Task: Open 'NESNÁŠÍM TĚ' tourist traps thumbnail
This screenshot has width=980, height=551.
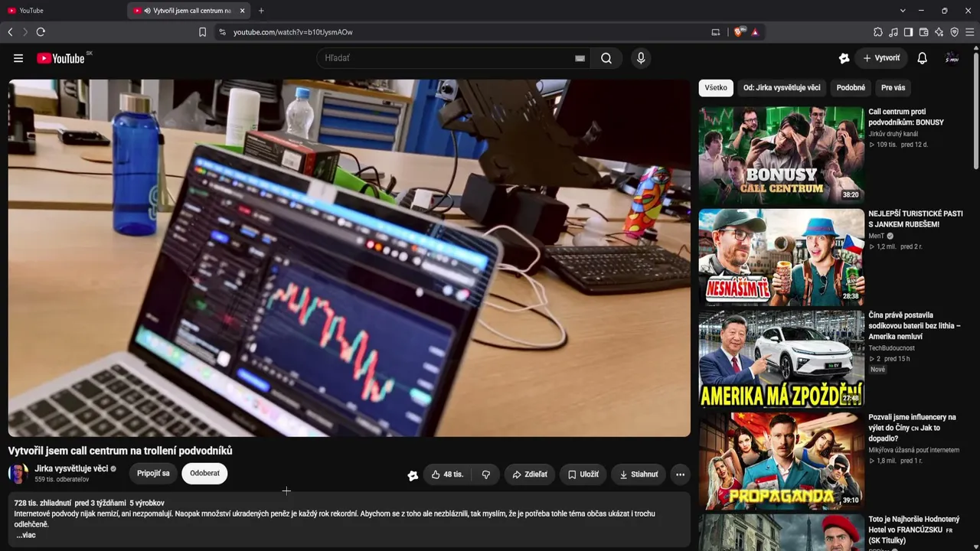Action: tap(781, 256)
